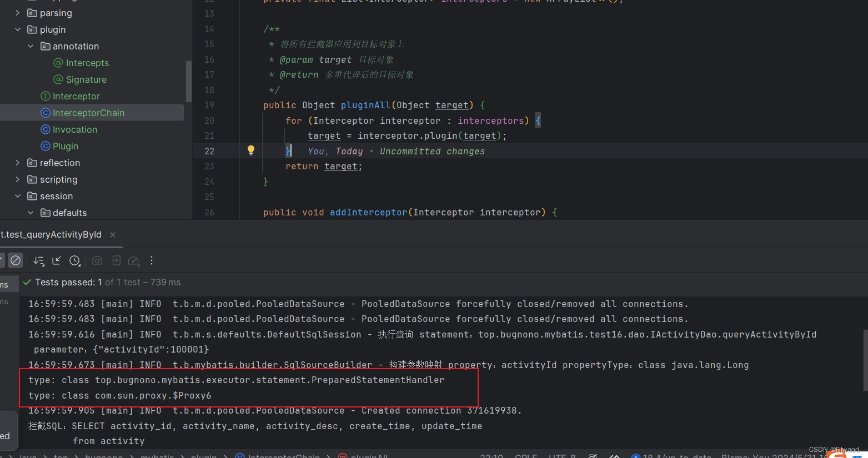Open the Plugin class file
The width and height of the screenshot is (868, 458).
(66, 146)
